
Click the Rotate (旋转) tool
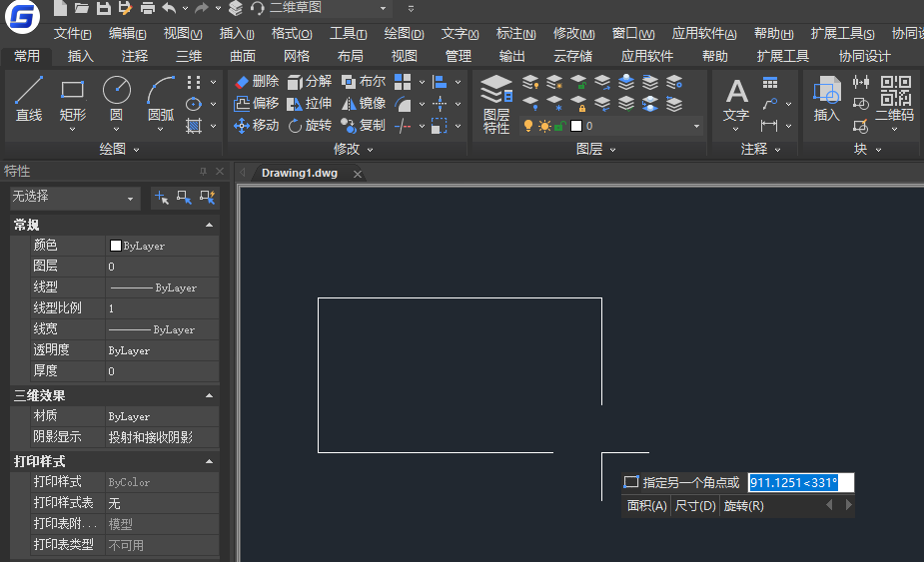pyautogui.click(x=310, y=126)
